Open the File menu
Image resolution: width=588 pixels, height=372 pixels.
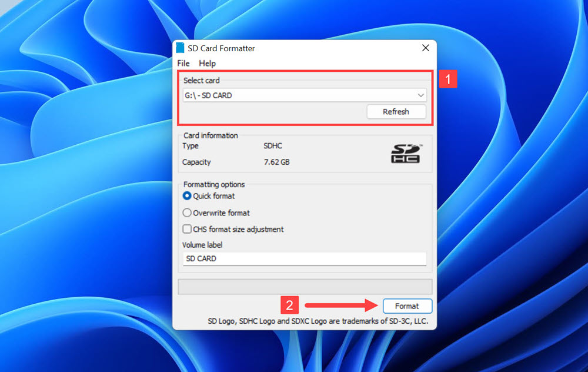(183, 64)
